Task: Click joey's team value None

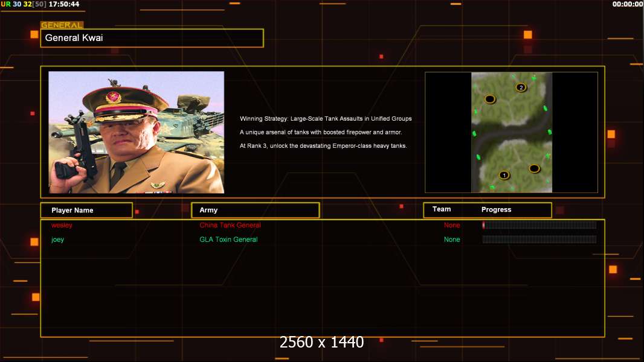Action: pos(452,240)
